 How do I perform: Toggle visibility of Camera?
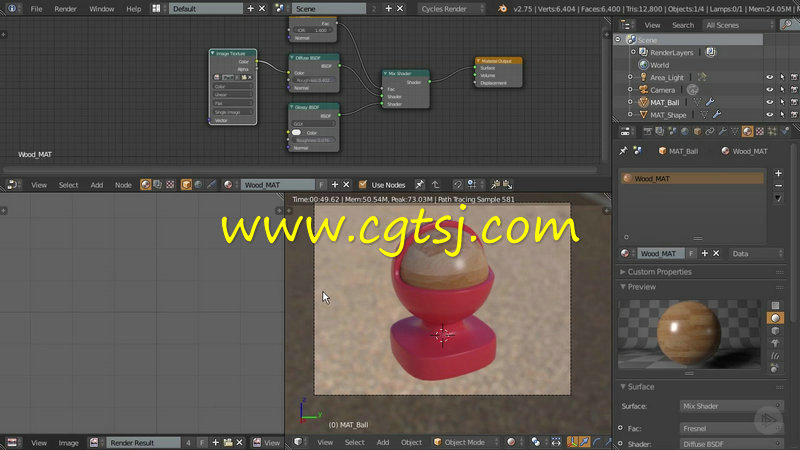(x=769, y=90)
